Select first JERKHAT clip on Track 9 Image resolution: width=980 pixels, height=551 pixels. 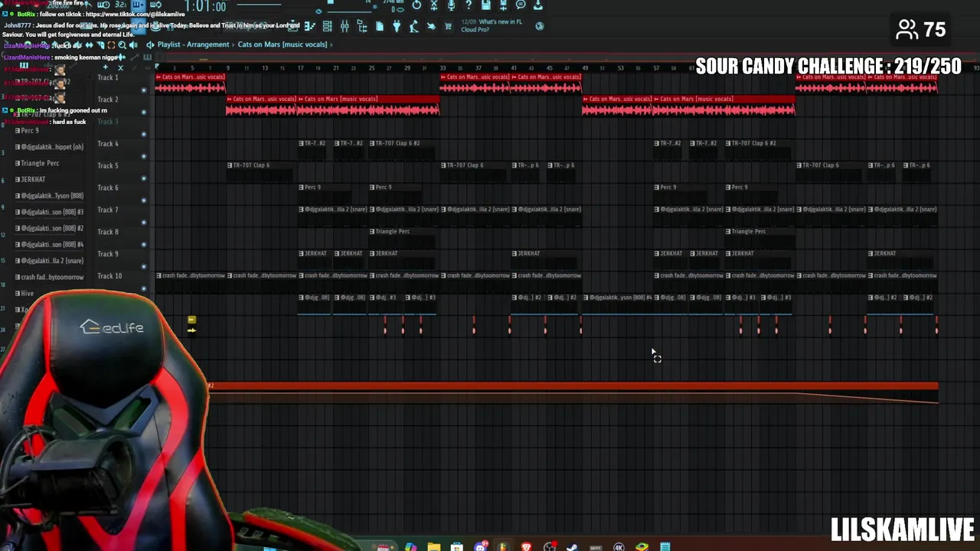315,259
